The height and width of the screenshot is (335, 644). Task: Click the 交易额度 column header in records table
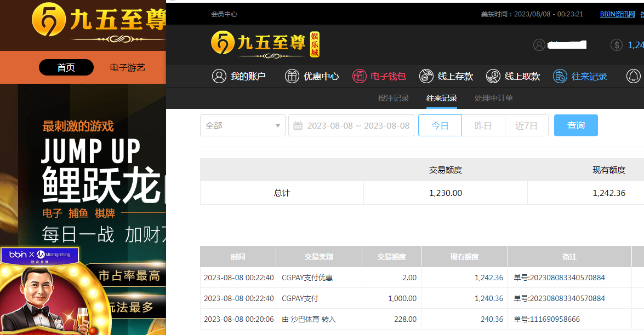click(x=391, y=257)
